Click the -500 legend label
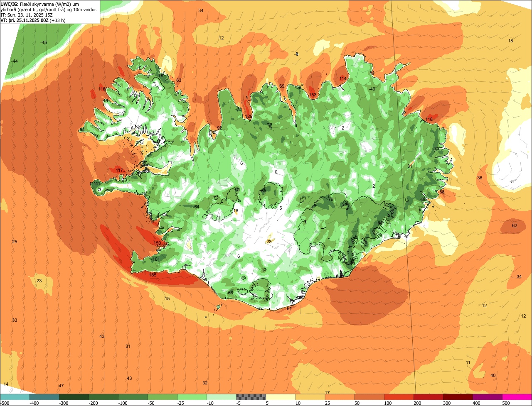The image size is (532, 406). pos(5,403)
